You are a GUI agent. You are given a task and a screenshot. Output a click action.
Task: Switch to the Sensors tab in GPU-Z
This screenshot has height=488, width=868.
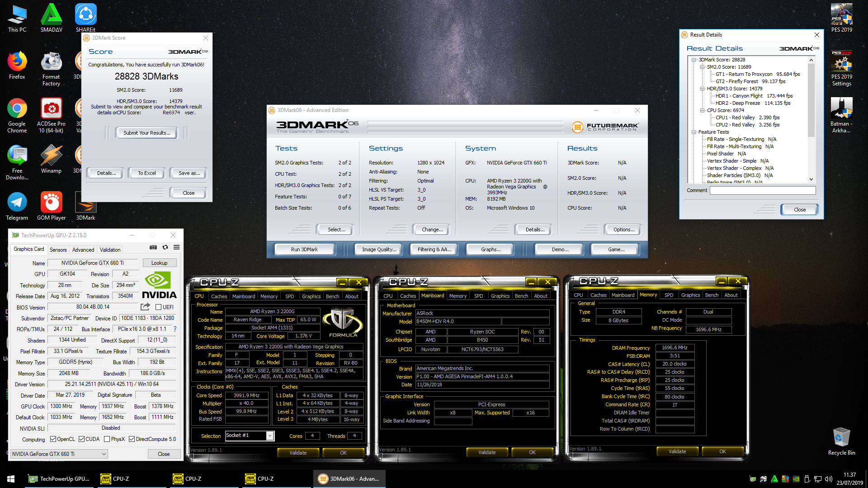pos(58,249)
